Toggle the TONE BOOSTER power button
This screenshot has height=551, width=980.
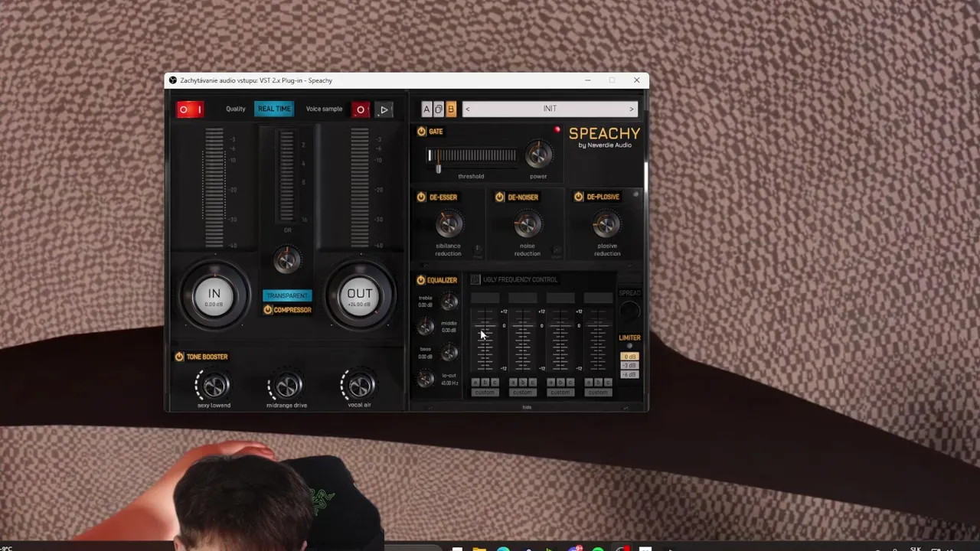pyautogui.click(x=179, y=357)
